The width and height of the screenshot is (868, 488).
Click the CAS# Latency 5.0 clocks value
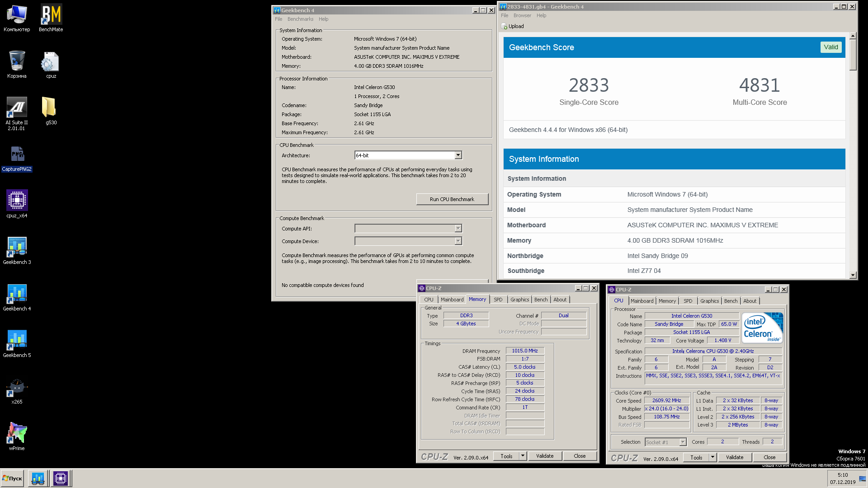coord(525,367)
